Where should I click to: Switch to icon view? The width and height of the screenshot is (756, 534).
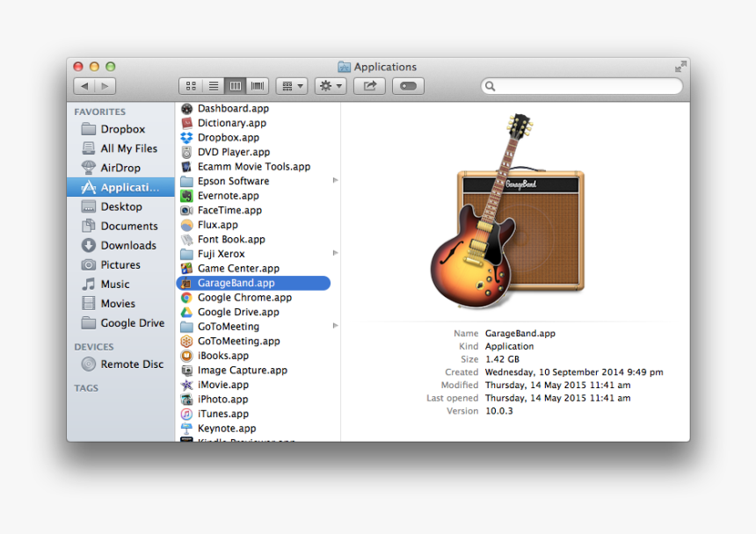point(191,86)
